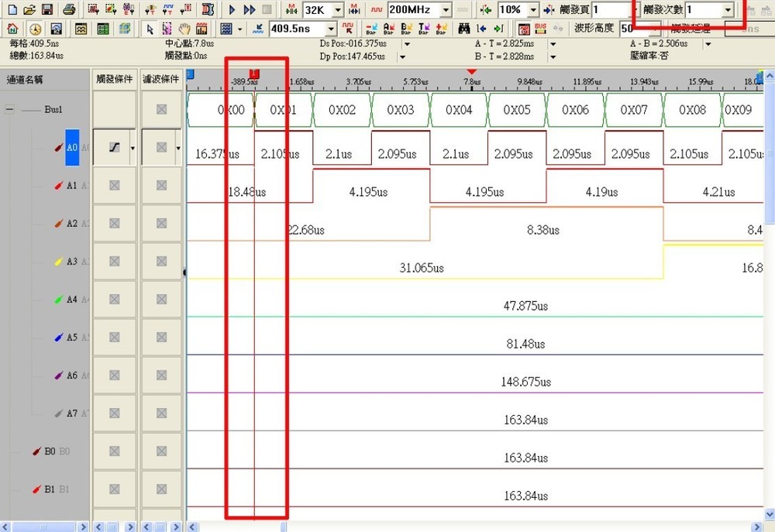Open the dropdown beside A - T = 2.825ms
This screenshot has height=532, width=775.
[553, 44]
